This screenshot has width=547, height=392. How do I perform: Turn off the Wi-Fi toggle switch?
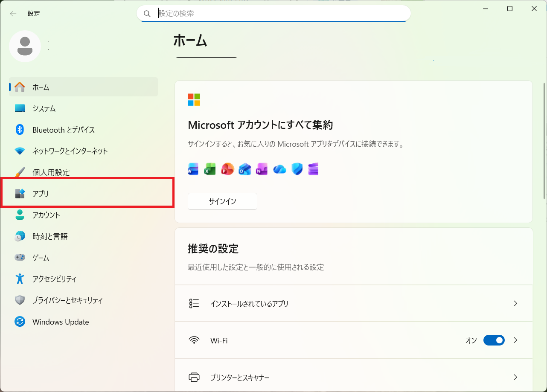tap(494, 340)
